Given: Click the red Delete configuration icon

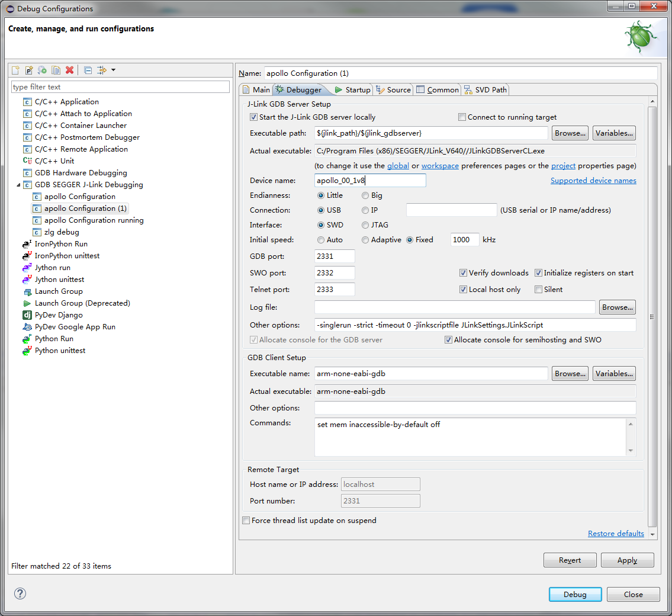Looking at the screenshot, I should coord(69,70).
